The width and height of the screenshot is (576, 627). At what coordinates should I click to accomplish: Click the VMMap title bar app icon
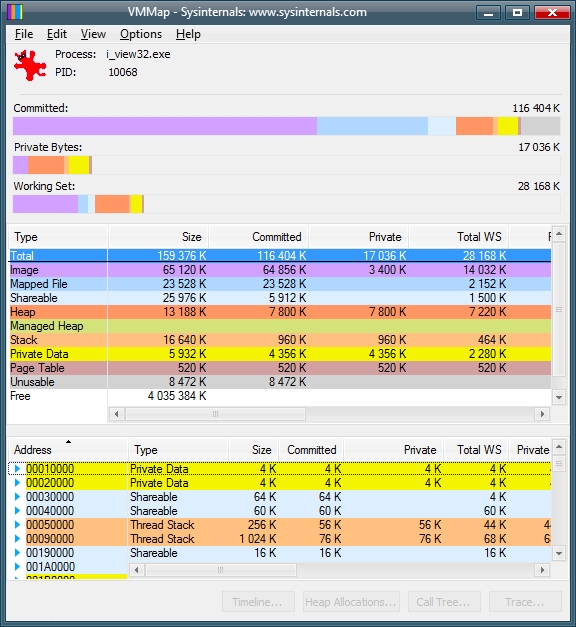point(15,12)
